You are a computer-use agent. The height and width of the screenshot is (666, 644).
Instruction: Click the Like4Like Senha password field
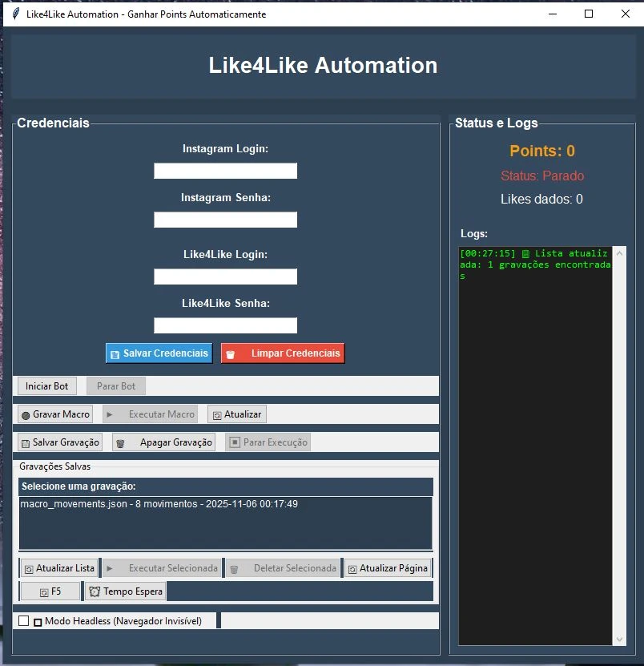click(x=225, y=325)
